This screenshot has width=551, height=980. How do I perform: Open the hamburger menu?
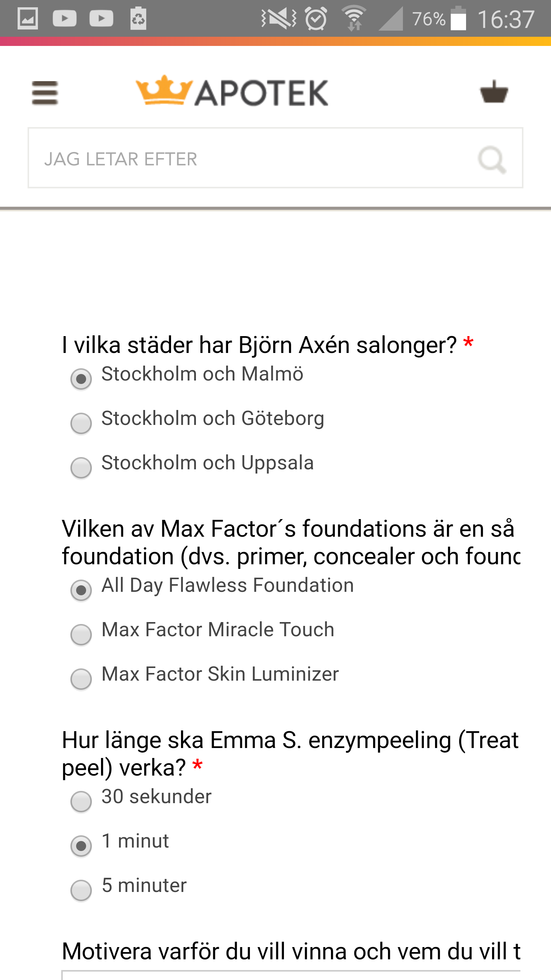pos(45,93)
